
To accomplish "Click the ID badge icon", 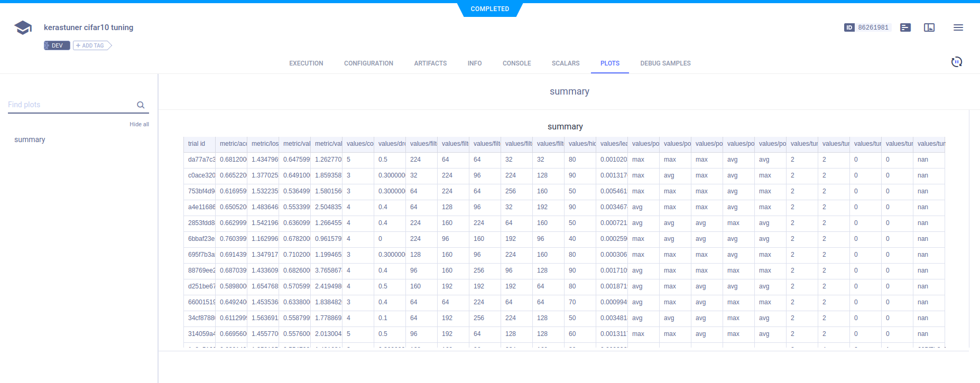I will 849,27.
